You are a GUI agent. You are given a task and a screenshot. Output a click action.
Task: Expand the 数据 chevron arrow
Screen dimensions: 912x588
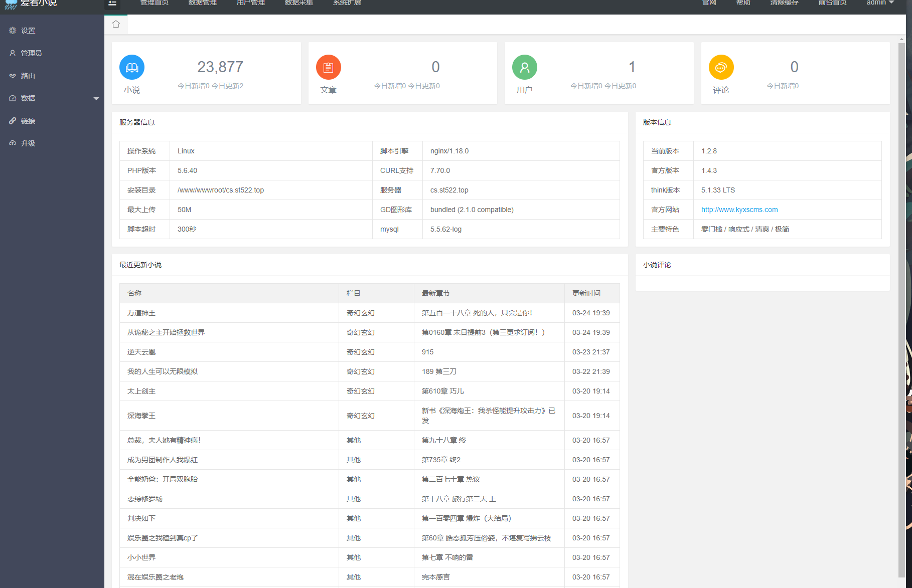coord(96,98)
